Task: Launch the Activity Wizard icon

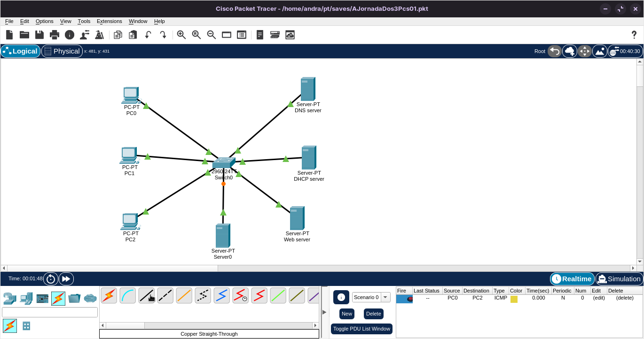Action: (100, 35)
